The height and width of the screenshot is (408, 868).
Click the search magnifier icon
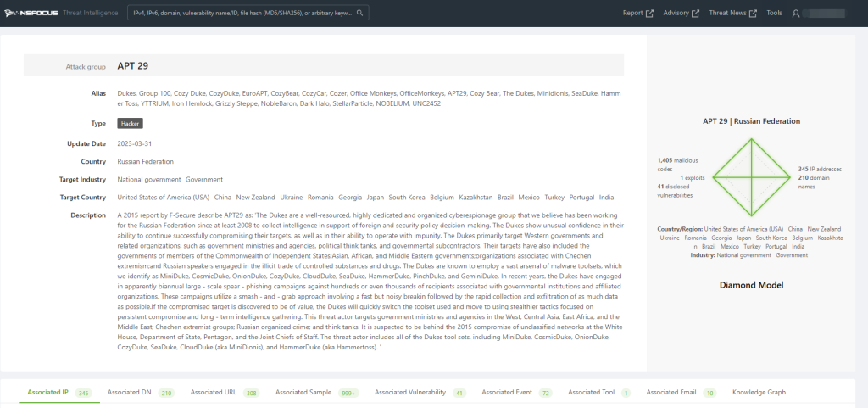(x=359, y=13)
